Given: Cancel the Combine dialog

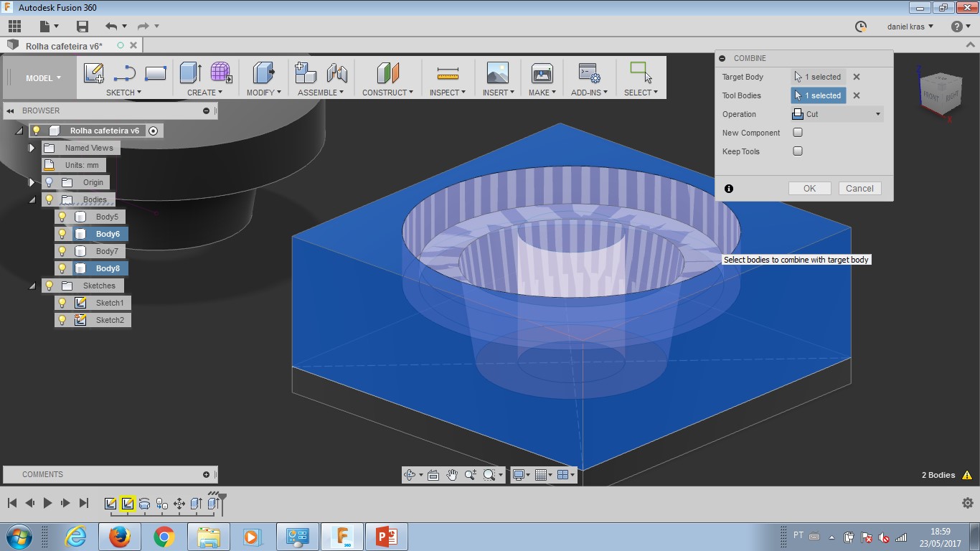Looking at the screenshot, I should click(859, 189).
